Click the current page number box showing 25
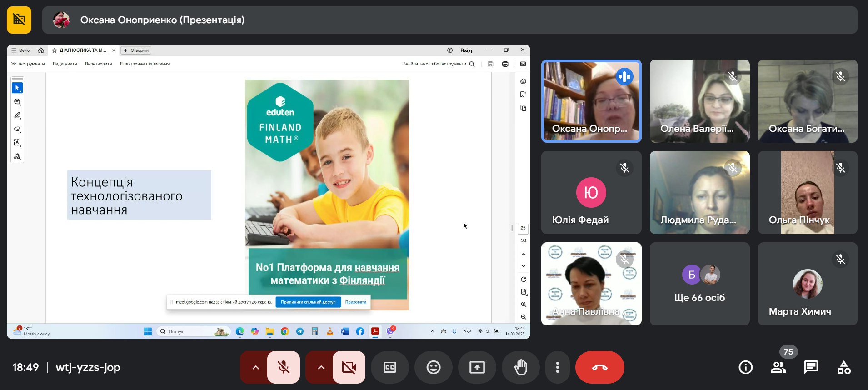The height and width of the screenshot is (390, 868). [523, 228]
